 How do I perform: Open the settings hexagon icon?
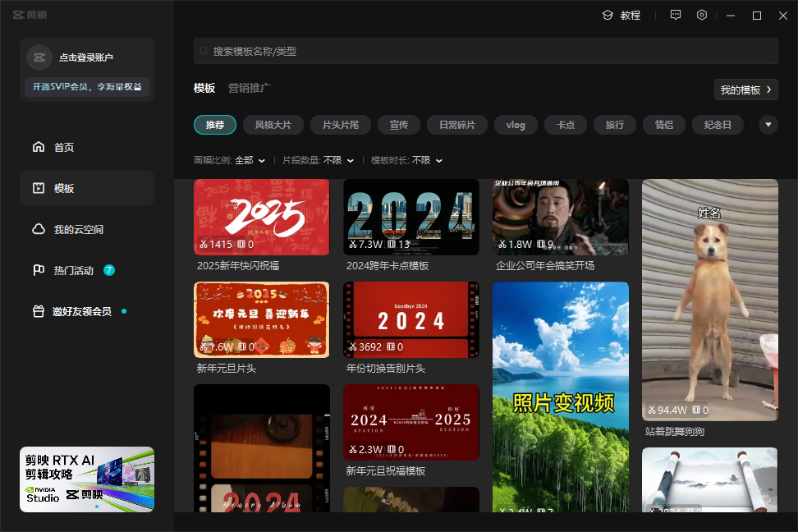click(702, 16)
